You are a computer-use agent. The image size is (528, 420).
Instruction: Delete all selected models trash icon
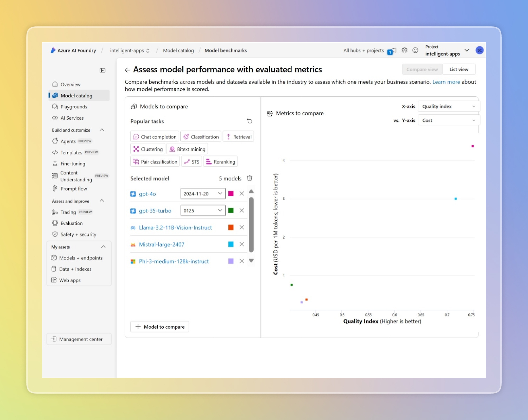[x=249, y=178]
